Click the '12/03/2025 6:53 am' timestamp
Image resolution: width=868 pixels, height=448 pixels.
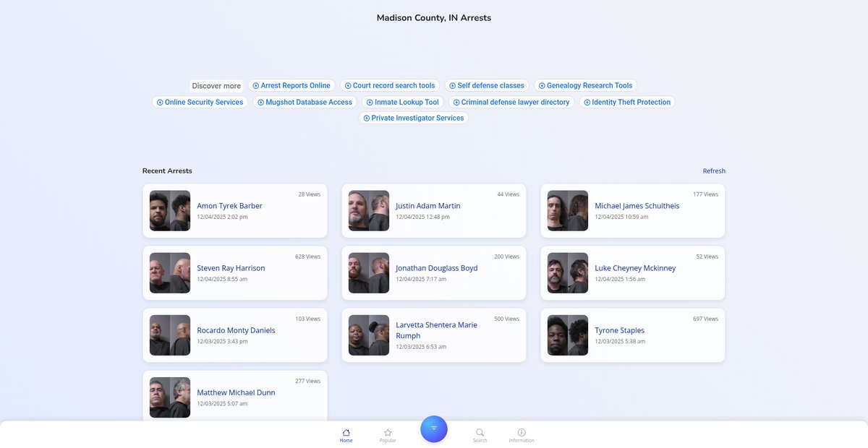pos(421,347)
